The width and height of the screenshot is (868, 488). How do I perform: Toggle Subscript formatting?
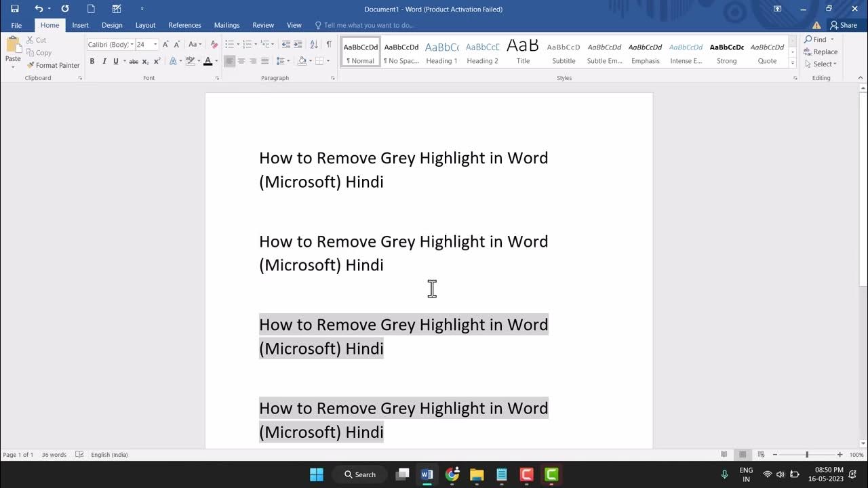pos(145,61)
